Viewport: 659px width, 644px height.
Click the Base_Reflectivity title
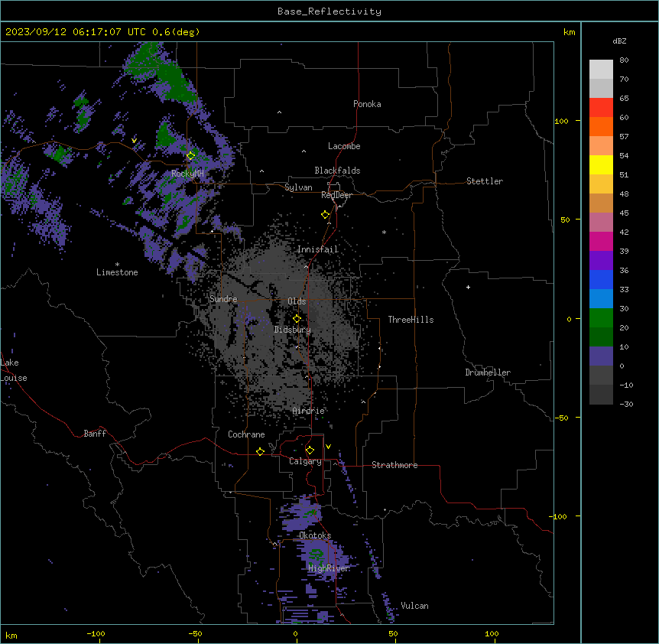click(329, 11)
